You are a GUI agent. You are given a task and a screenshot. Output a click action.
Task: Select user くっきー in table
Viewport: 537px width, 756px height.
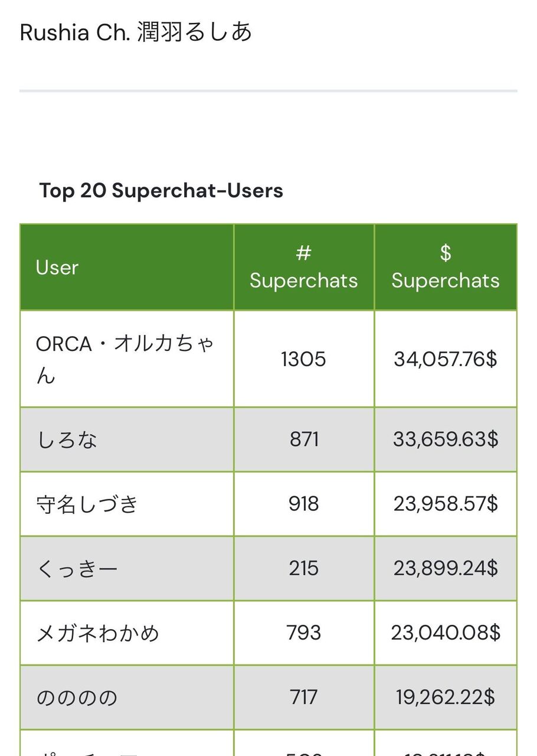[77, 569]
